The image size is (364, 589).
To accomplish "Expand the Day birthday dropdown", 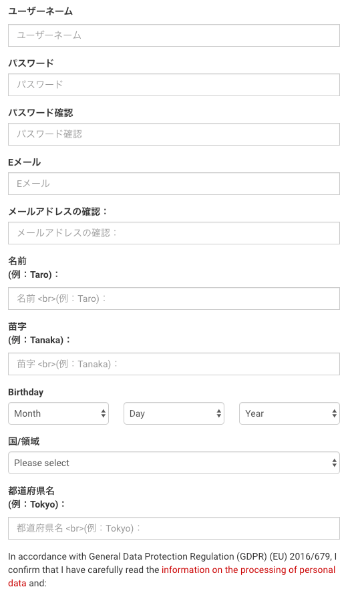I will pos(174,413).
